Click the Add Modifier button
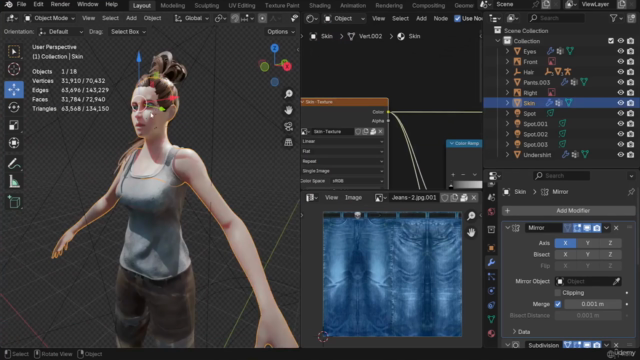 pyautogui.click(x=569, y=211)
